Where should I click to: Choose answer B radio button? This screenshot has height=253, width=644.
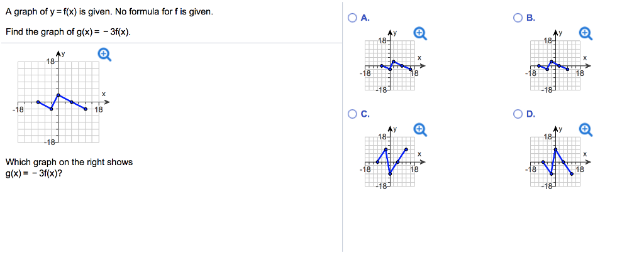518,18
